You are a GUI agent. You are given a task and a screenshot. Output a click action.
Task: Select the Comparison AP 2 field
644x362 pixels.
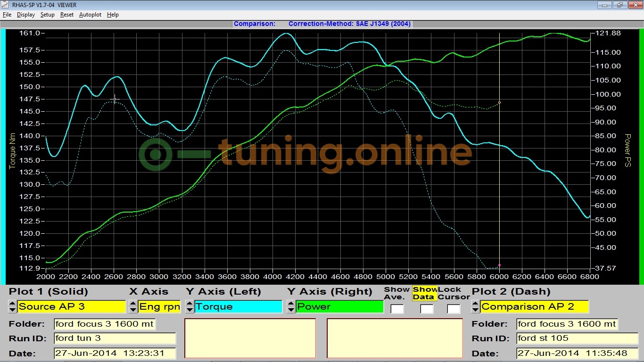point(535,306)
